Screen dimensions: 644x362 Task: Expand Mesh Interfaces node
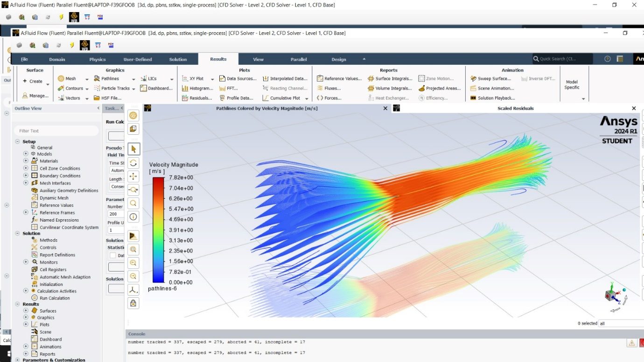pyautogui.click(x=26, y=183)
